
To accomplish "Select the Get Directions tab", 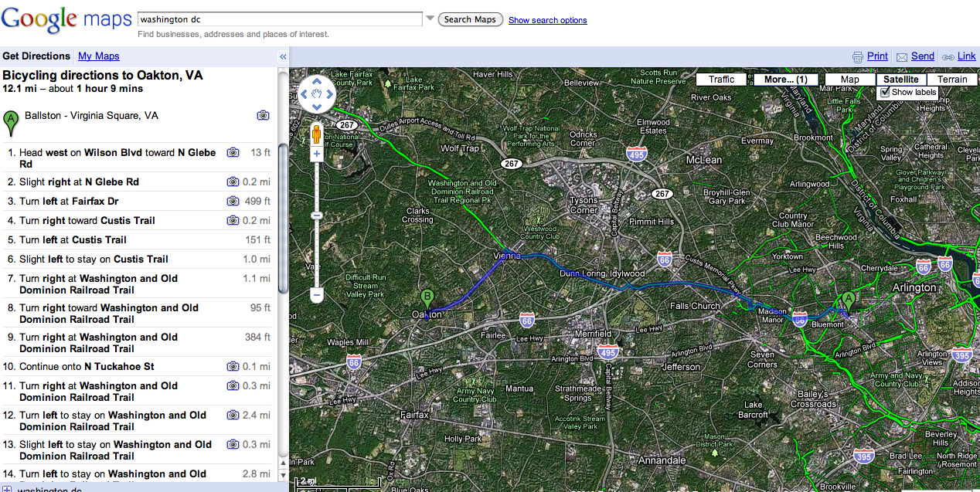I will coord(36,56).
